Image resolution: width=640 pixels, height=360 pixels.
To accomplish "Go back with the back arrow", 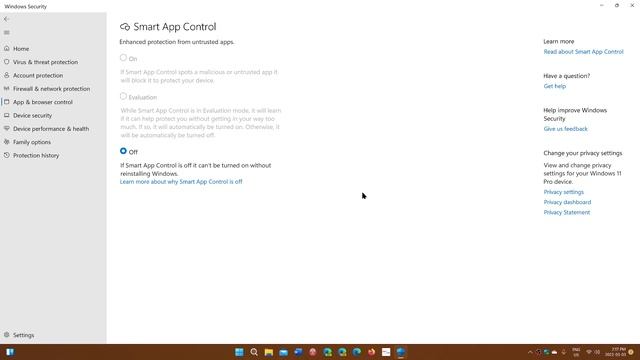I will [x=7, y=19].
